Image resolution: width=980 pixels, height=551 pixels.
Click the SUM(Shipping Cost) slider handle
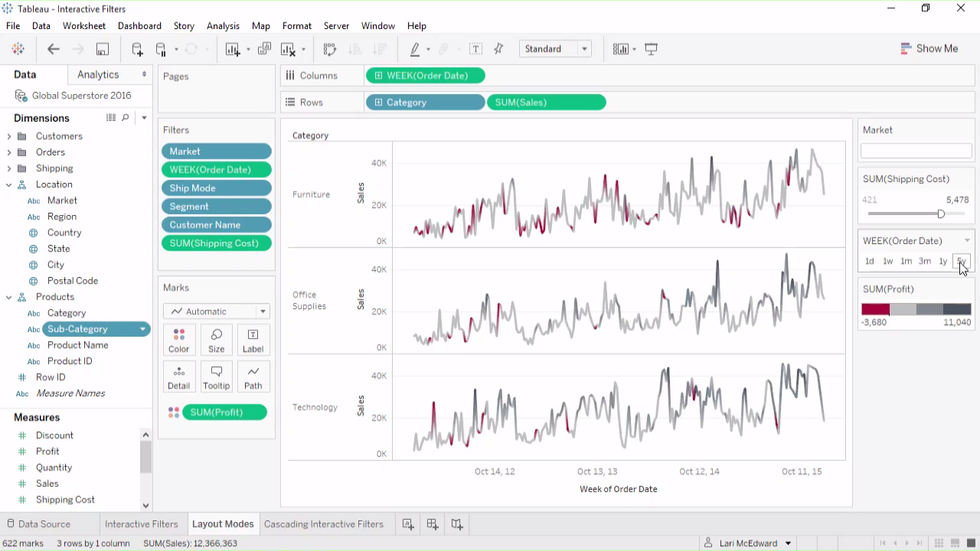(x=941, y=214)
